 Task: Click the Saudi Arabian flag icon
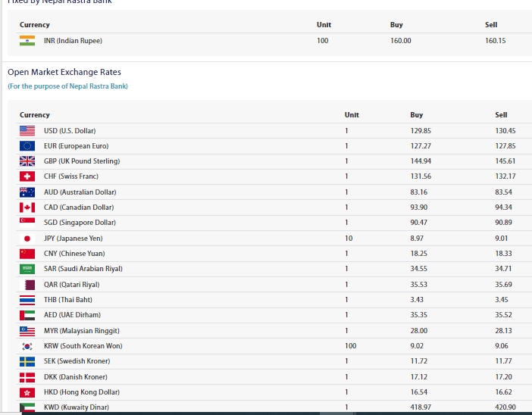(x=27, y=269)
